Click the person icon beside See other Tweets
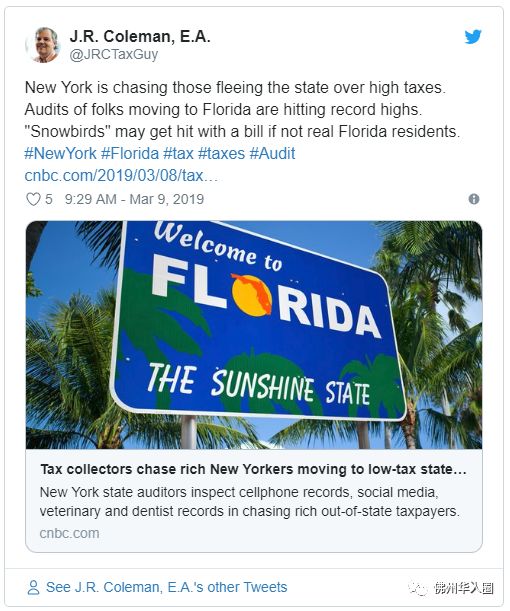The image size is (510, 611). pos(34,587)
